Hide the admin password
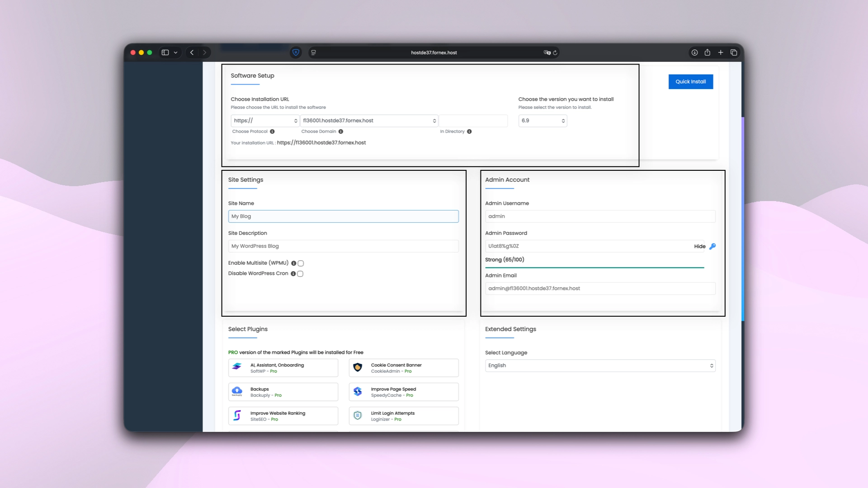Screen dimensions: 868x488 tap(699, 246)
